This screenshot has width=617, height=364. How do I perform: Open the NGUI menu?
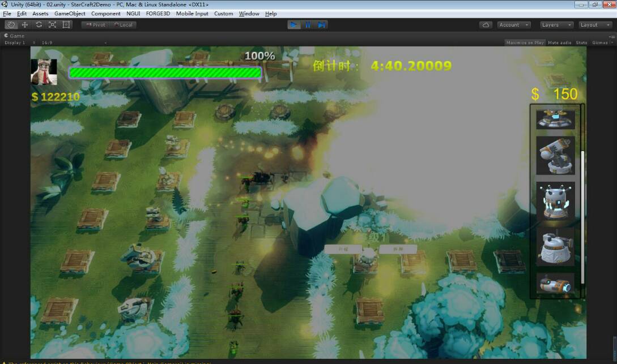click(133, 14)
